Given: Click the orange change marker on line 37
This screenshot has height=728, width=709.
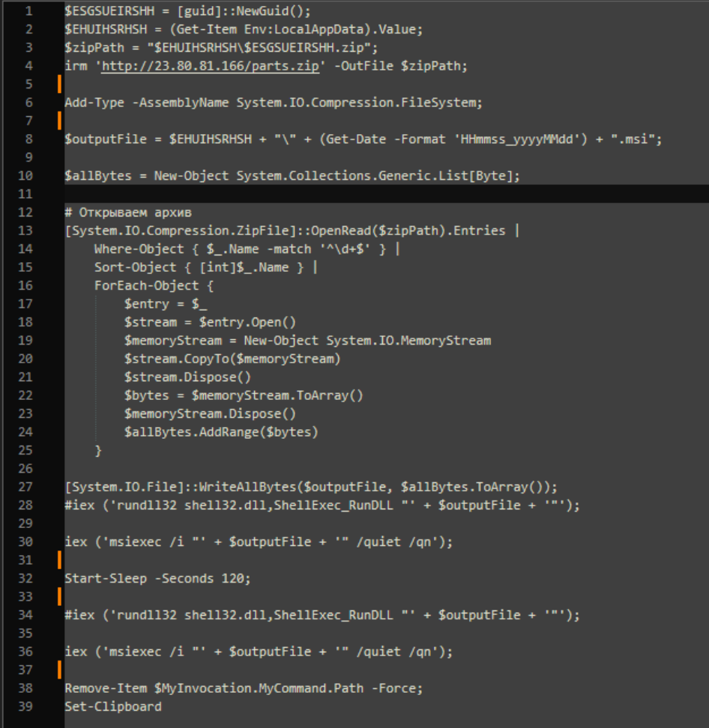Looking at the screenshot, I should click(59, 670).
